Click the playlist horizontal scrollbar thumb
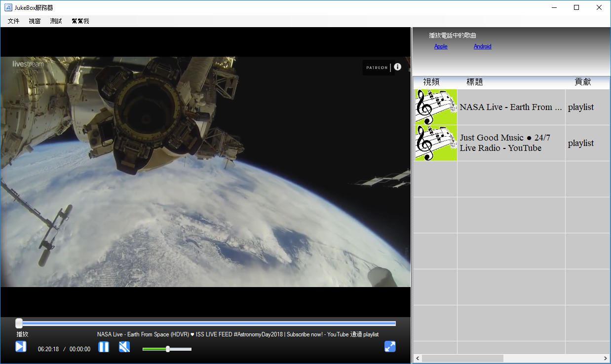Image resolution: width=611 pixels, height=364 pixels. [462, 358]
